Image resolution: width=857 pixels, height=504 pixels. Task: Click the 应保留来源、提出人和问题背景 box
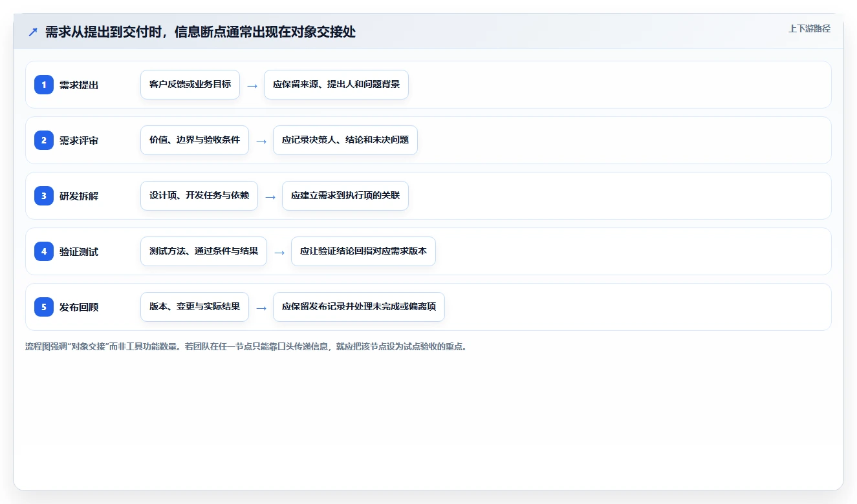coord(336,85)
